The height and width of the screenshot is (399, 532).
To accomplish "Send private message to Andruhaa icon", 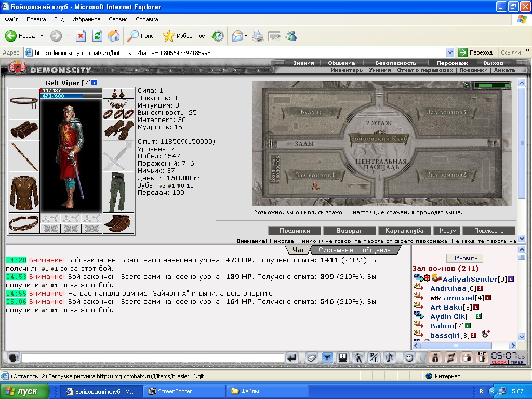I will tap(418, 288).
